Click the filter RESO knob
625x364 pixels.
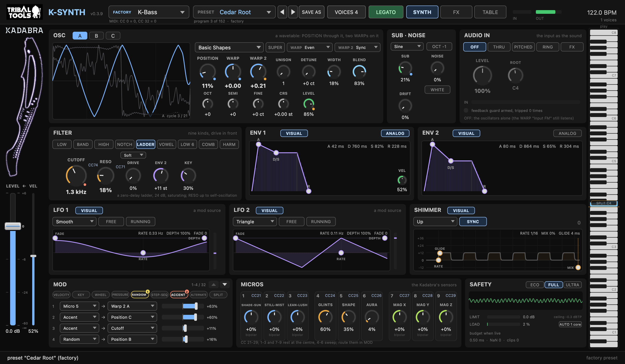105,176
